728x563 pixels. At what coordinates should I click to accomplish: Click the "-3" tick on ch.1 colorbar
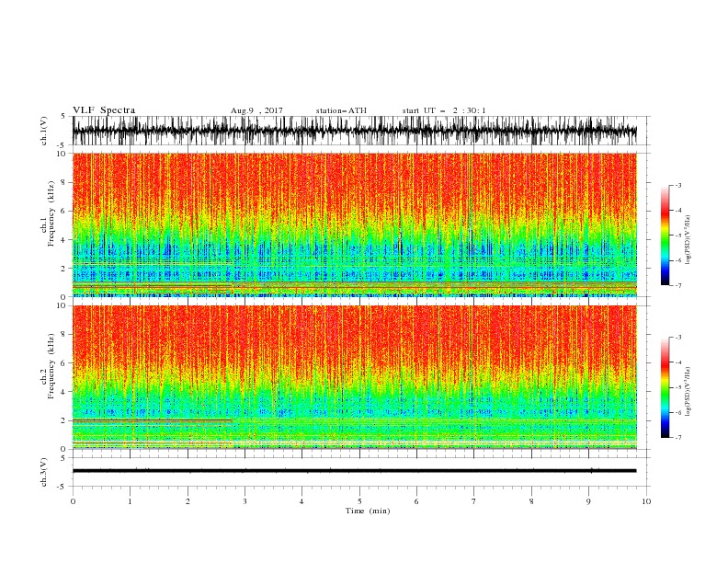[x=678, y=185]
